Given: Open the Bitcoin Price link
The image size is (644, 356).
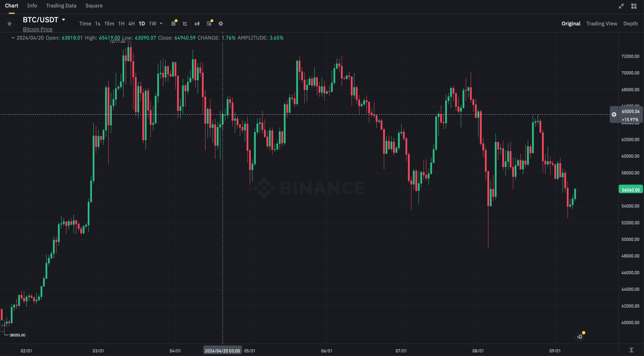Looking at the screenshot, I should click(37, 29).
